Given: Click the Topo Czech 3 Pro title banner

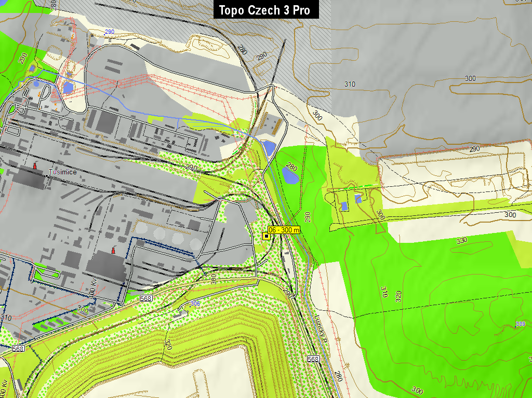Looking at the screenshot, I should (266, 10).
